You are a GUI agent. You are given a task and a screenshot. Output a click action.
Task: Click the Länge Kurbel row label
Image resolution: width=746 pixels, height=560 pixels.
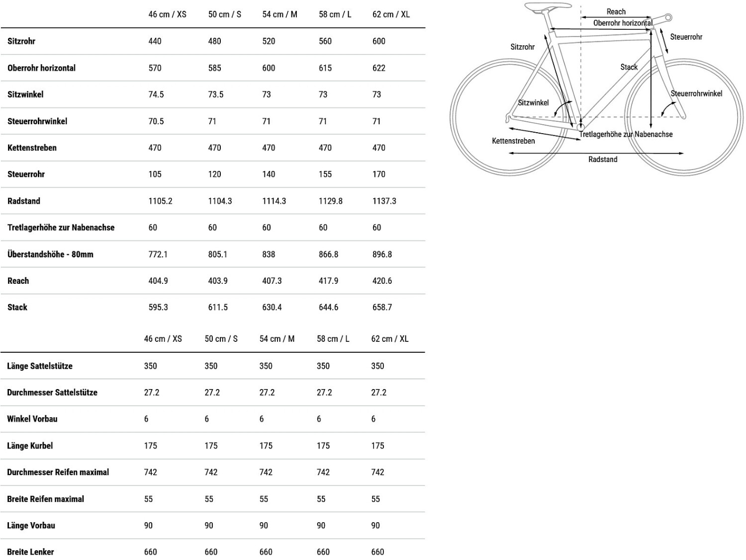pyautogui.click(x=30, y=446)
